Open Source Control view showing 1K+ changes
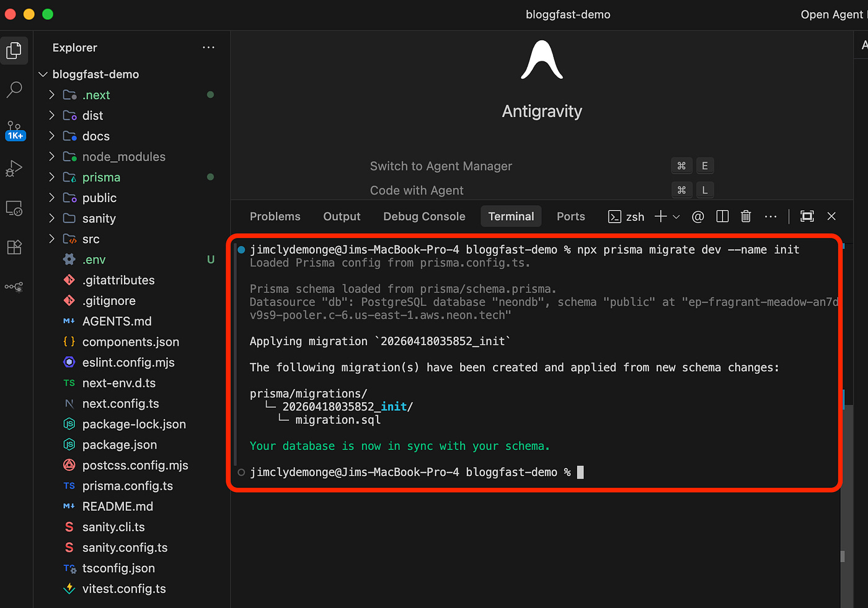The image size is (868, 608). tap(14, 129)
